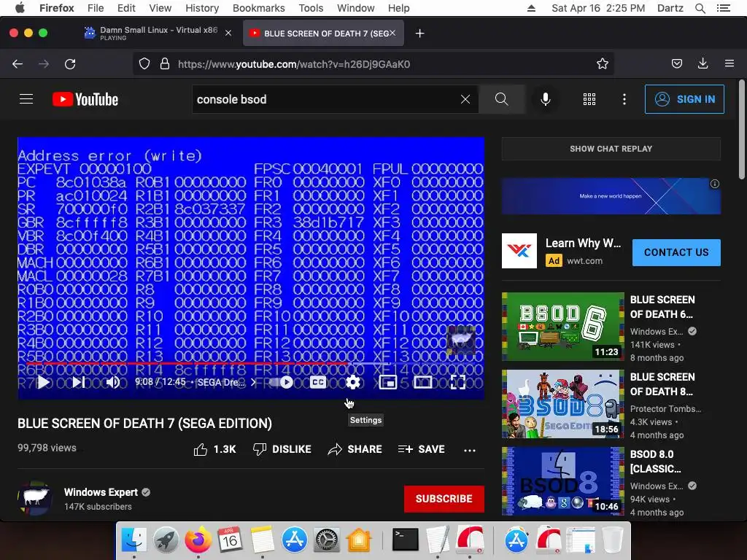Play the paused video
This screenshot has height=560, width=747.
click(43, 382)
